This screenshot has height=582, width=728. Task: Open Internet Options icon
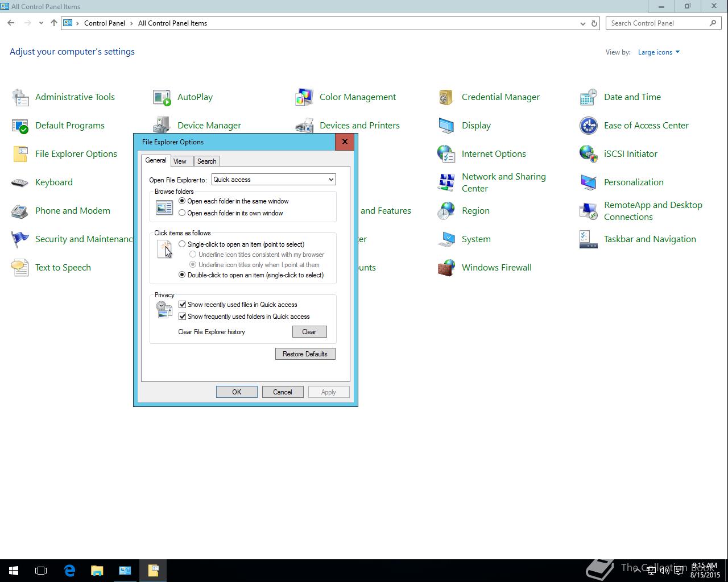(x=446, y=154)
